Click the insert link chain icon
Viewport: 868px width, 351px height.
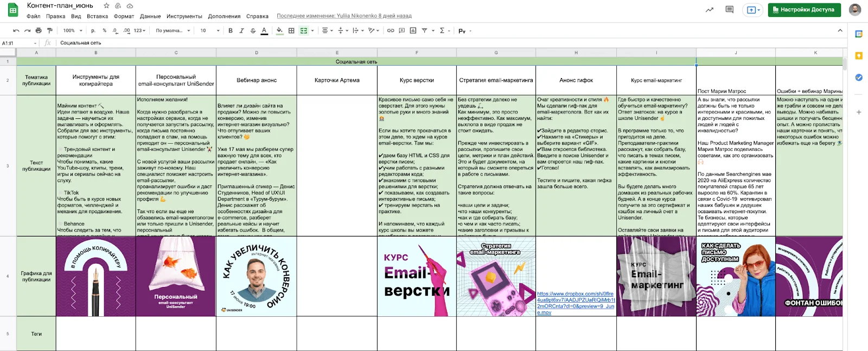[391, 31]
